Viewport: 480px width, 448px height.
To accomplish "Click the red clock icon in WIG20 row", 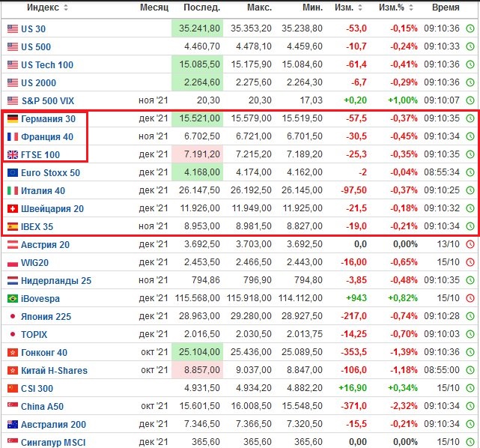I will [x=470, y=262].
